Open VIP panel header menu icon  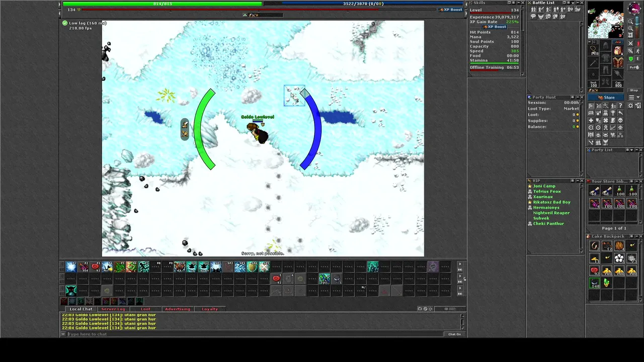pos(573,180)
